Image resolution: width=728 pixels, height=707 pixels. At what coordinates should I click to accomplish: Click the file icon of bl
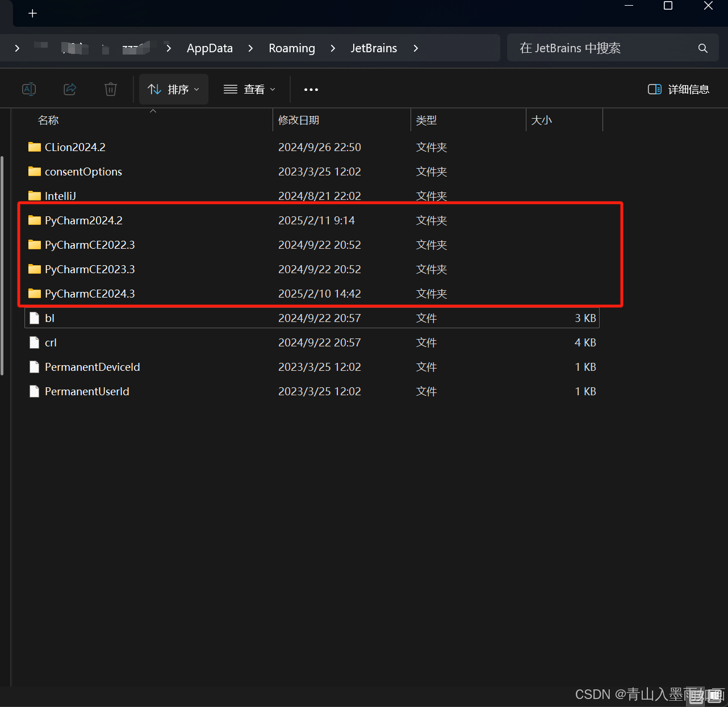tap(35, 318)
